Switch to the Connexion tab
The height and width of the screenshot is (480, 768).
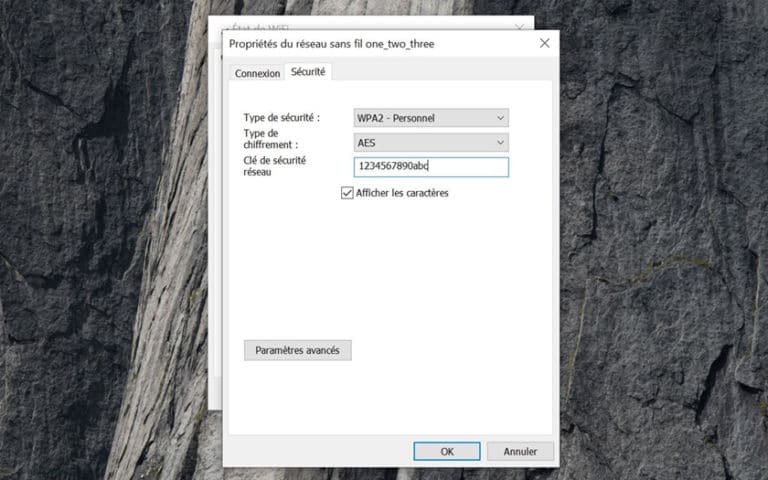pos(257,74)
